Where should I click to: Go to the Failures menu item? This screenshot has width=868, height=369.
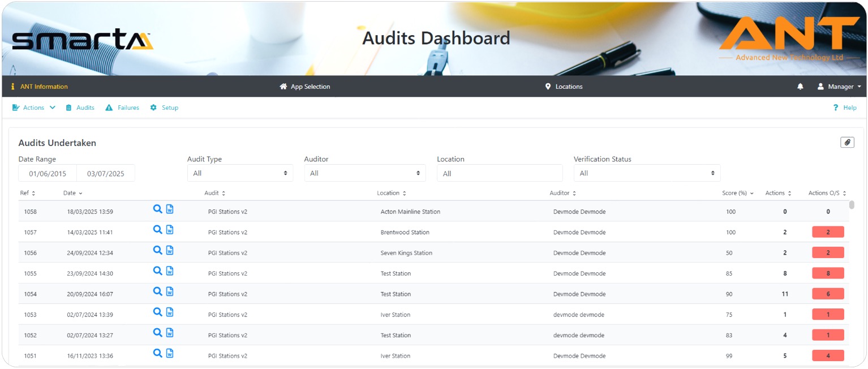(x=122, y=108)
